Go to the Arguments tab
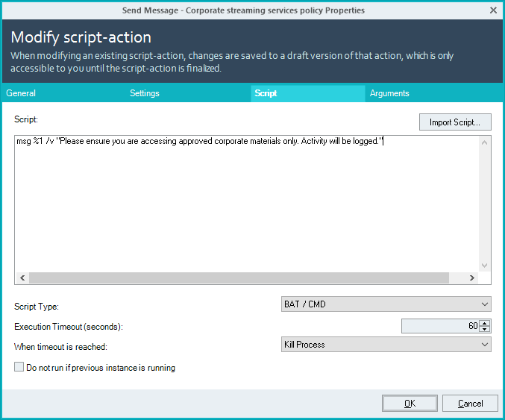The height and width of the screenshot is (420, 505). [x=389, y=93]
